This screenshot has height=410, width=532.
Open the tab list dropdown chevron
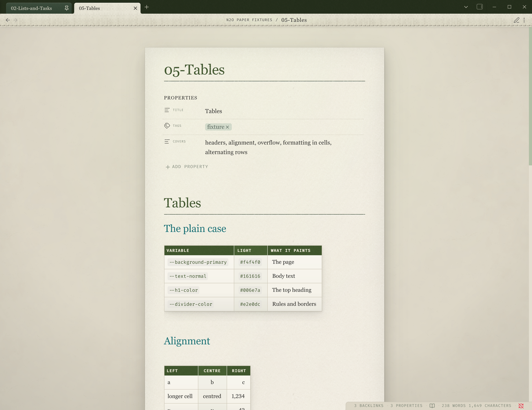tap(466, 7)
